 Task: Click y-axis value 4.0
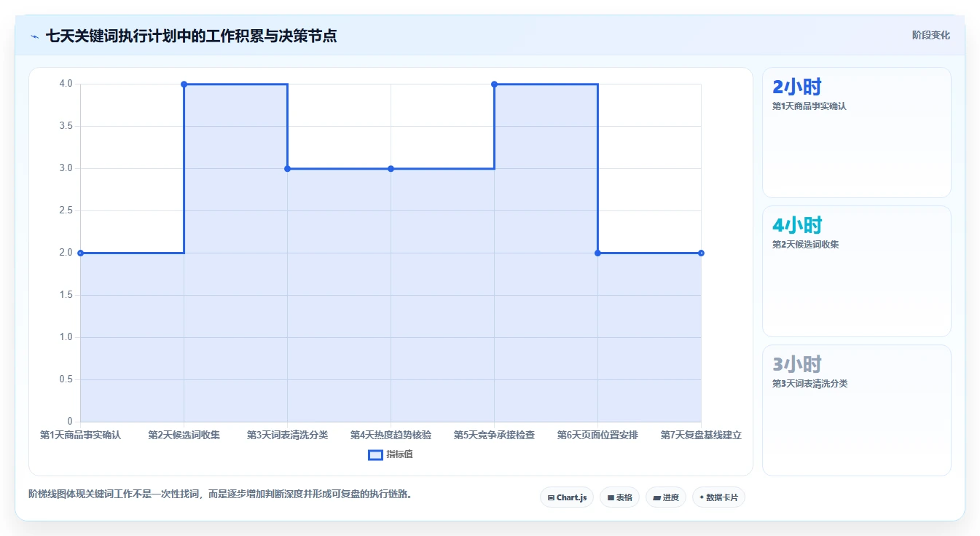(x=66, y=84)
